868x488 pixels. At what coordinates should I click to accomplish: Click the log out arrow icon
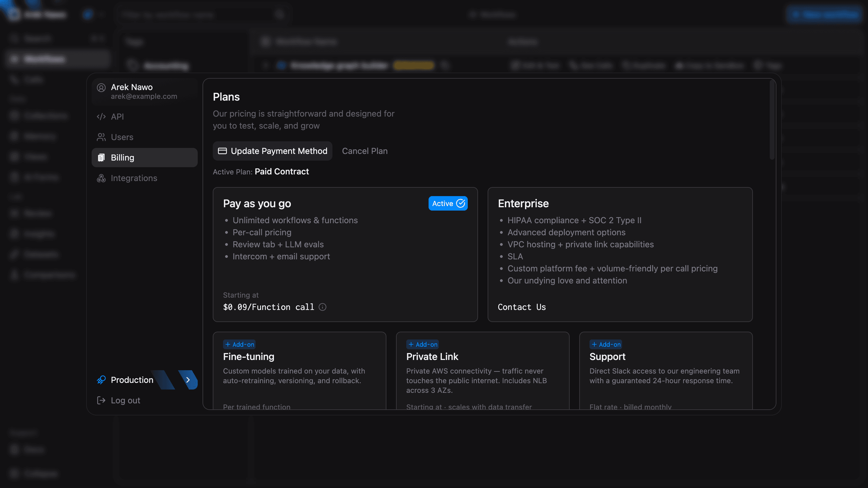coord(101,400)
